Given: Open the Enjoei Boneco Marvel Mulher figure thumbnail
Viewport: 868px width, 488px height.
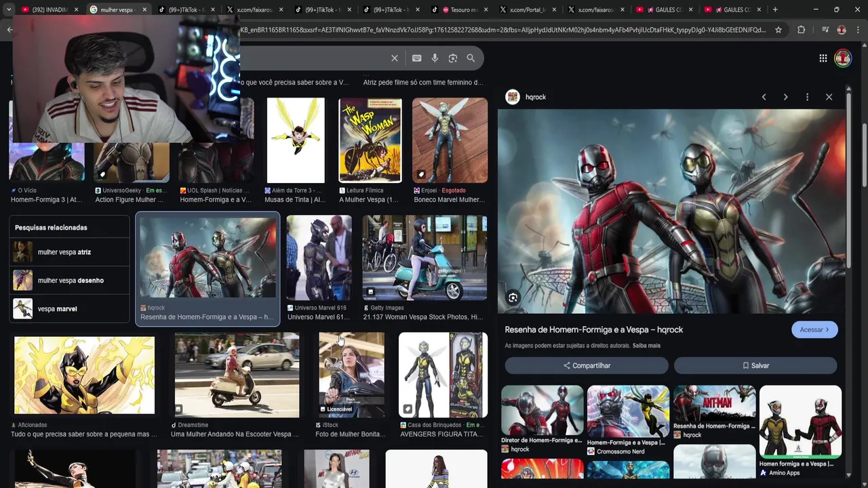Looking at the screenshot, I should click(450, 140).
